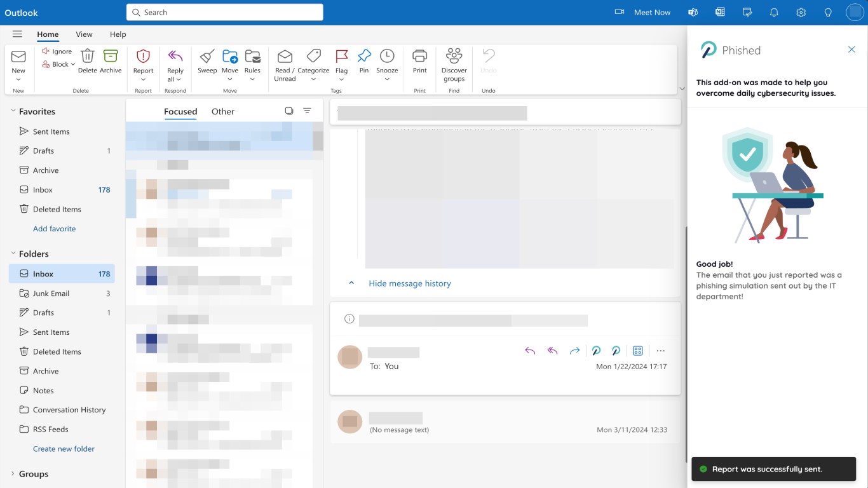Open the hamburger navigation menu
The image size is (868, 488).
coord(17,34)
